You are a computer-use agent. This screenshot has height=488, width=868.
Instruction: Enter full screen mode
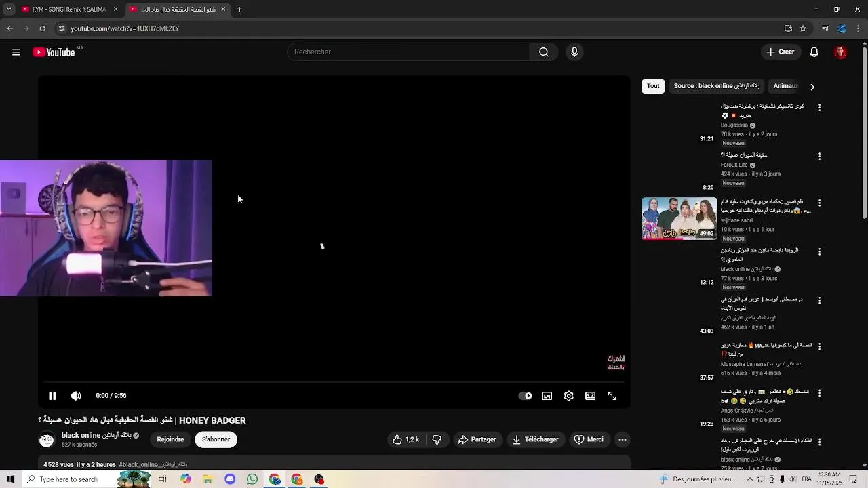coord(612,396)
